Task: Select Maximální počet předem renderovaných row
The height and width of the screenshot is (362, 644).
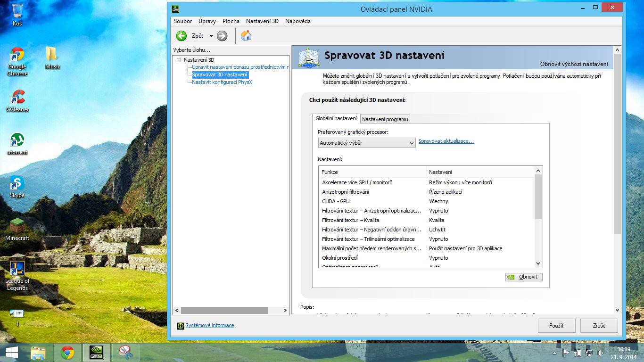Action: [x=427, y=248]
